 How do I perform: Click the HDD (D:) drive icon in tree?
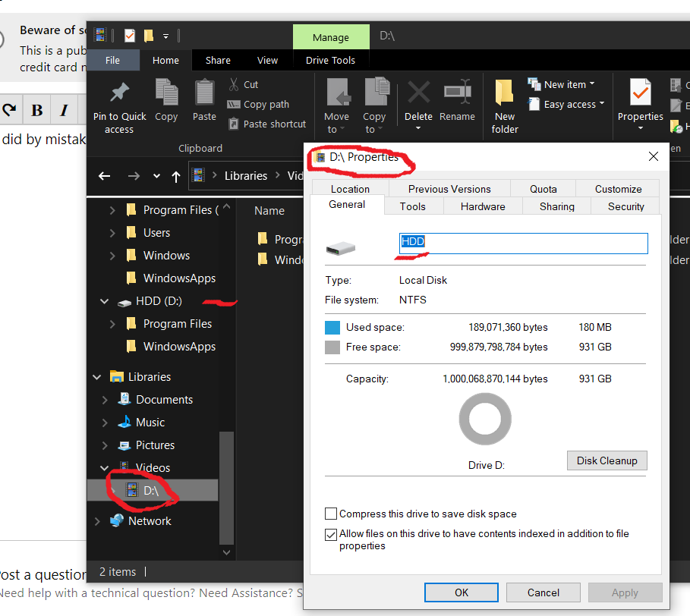coord(124,302)
